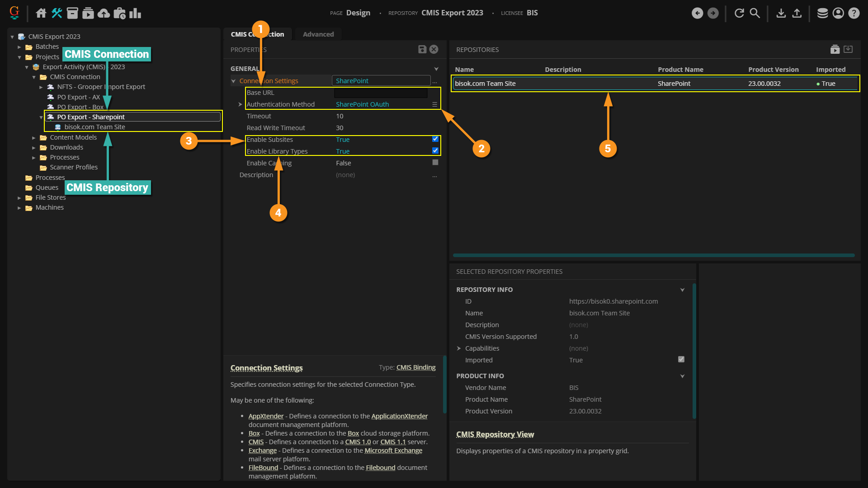Collapse the Repository Info section

point(682,290)
